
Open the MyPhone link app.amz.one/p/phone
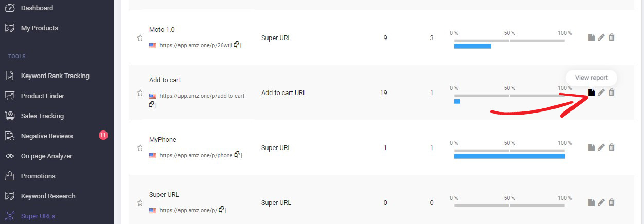(x=196, y=155)
